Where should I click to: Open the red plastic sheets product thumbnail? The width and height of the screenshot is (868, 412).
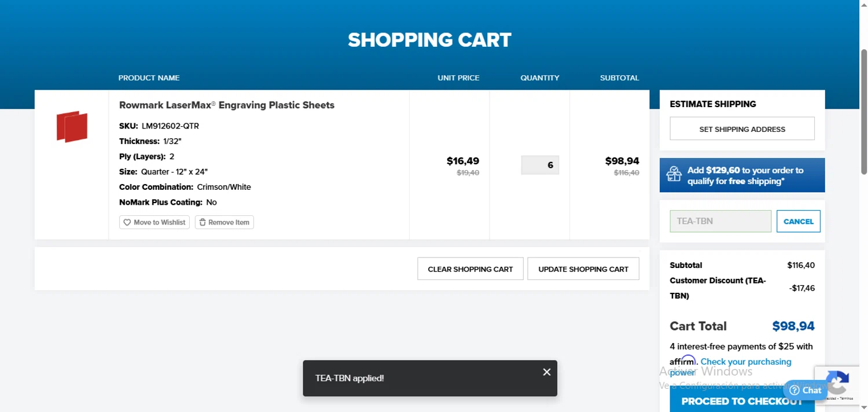click(x=72, y=126)
